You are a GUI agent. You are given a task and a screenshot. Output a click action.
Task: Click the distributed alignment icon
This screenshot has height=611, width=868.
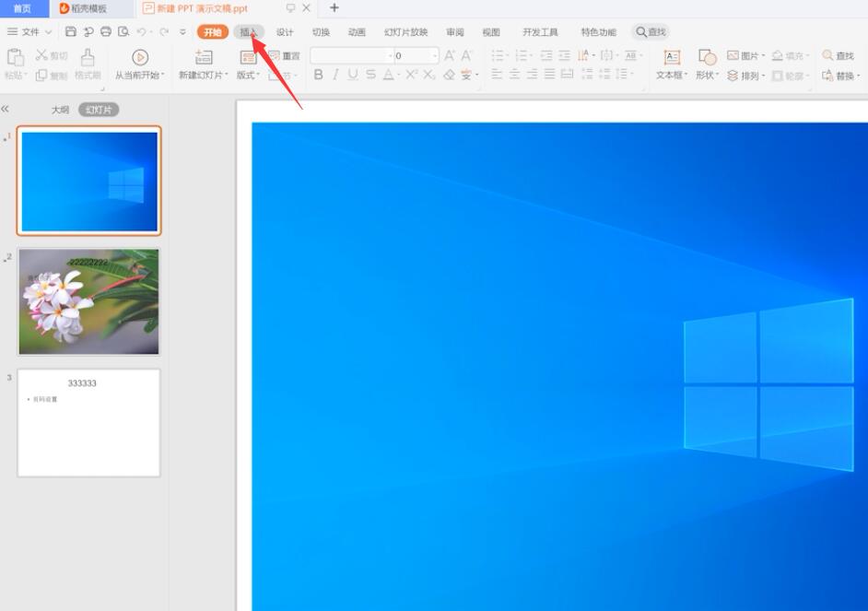pos(567,74)
